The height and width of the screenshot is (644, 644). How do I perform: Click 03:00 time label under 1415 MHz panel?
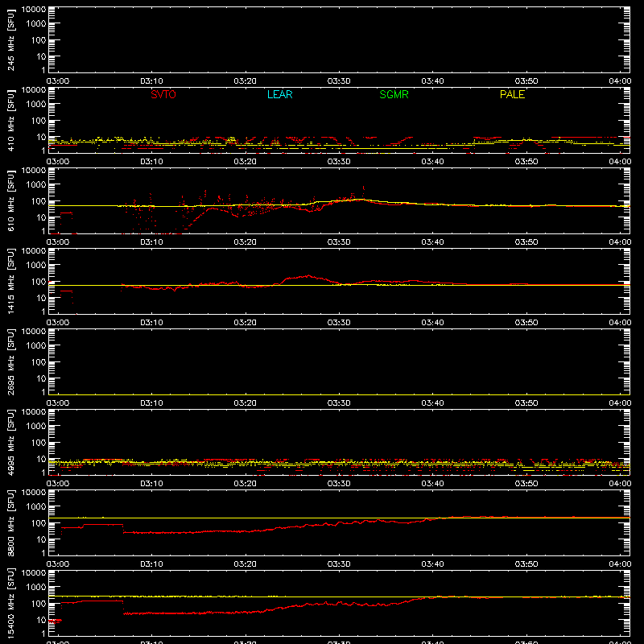point(58,323)
